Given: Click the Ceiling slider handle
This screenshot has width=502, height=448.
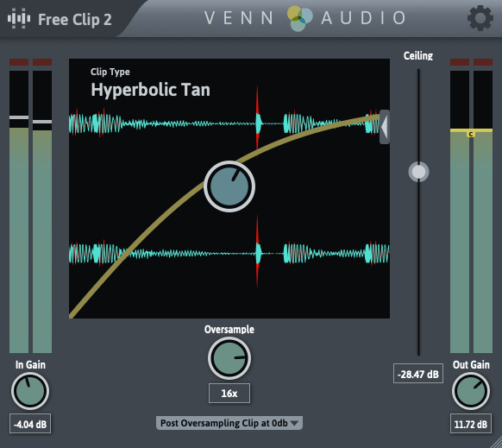Looking at the screenshot, I should coord(418,172).
